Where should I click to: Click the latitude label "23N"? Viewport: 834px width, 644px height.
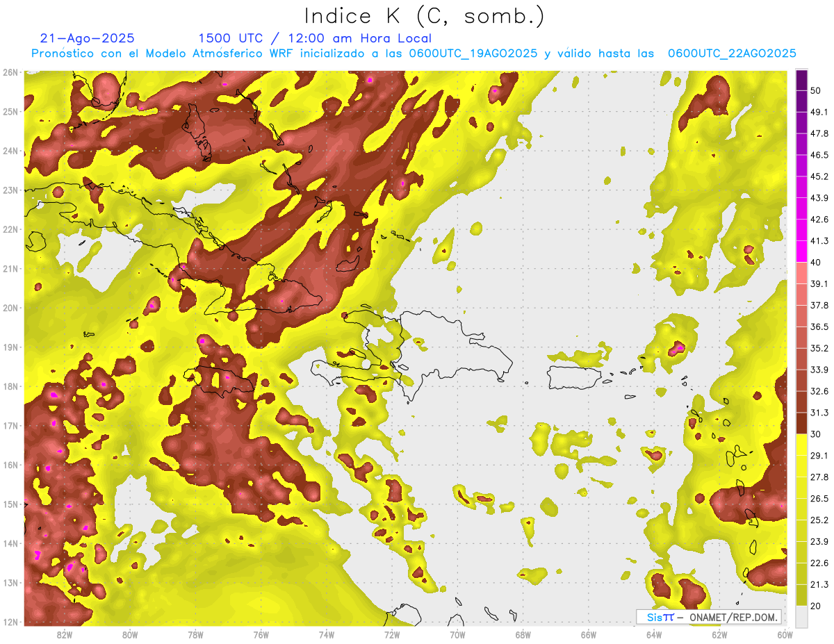(10, 190)
